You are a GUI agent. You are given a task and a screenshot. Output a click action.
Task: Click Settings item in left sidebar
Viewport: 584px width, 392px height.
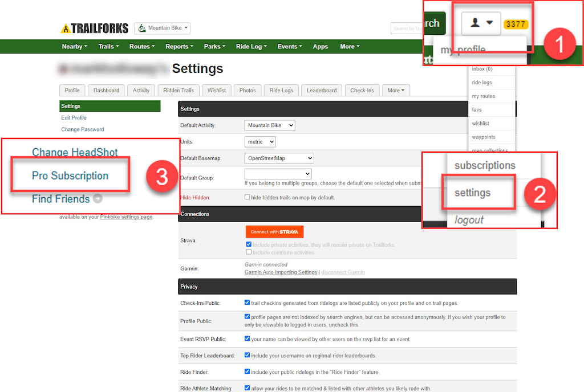click(110, 106)
